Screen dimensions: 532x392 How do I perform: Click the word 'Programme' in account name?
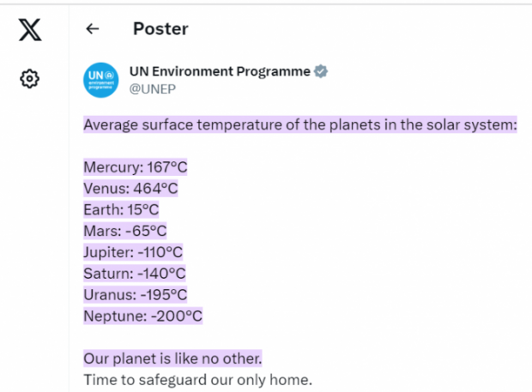coord(273,72)
